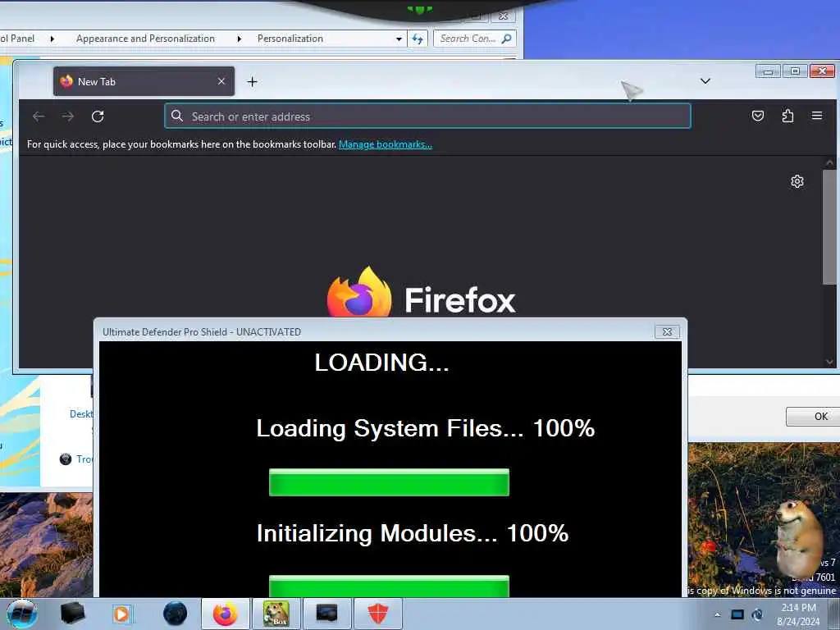The width and height of the screenshot is (840, 630).
Task: Open the Firefox hamburger application menu
Action: [817, 116]
